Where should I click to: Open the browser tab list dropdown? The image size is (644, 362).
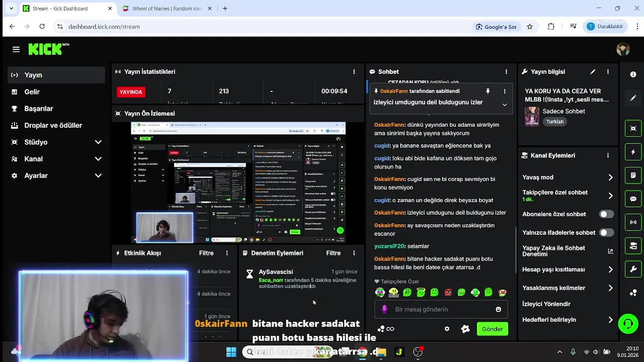[x=11, y=9]
